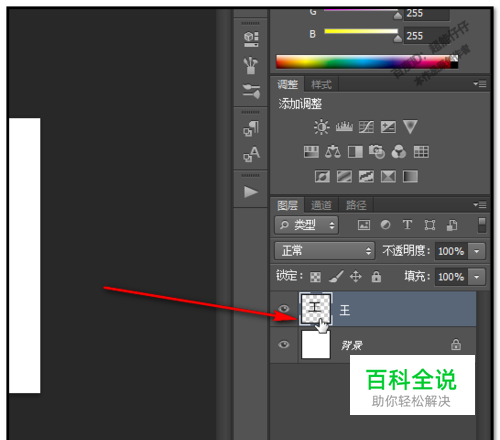The width and height of the screenshot is (500, 440).
Task: Add a Gradient Map adjustment
Action: [x=410, y=177]
